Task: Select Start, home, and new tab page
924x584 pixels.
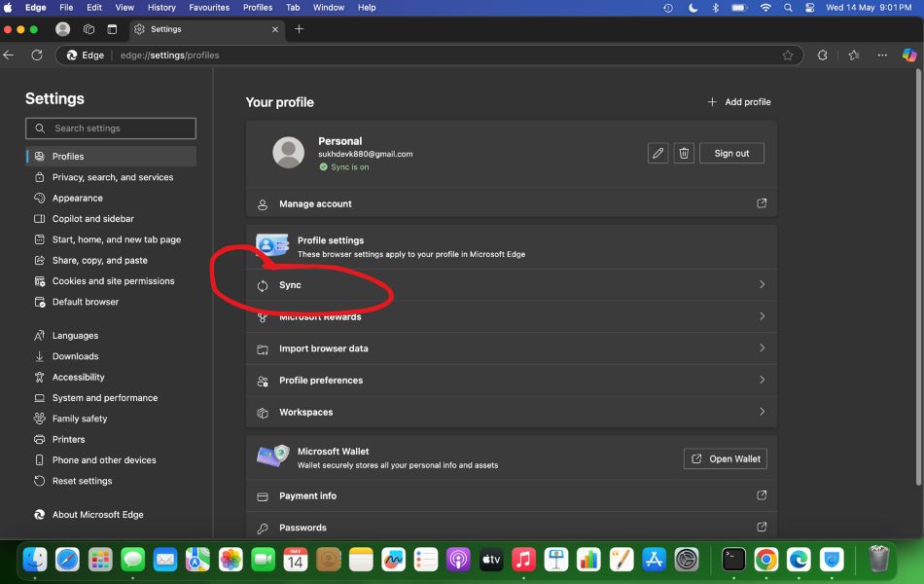Action: 111,239
